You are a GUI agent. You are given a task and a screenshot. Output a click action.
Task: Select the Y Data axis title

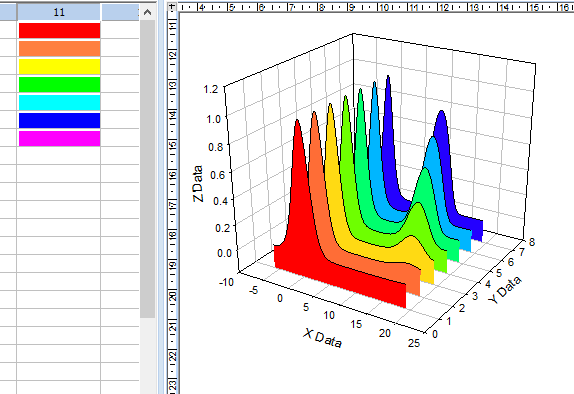click(x=506, y=290)
